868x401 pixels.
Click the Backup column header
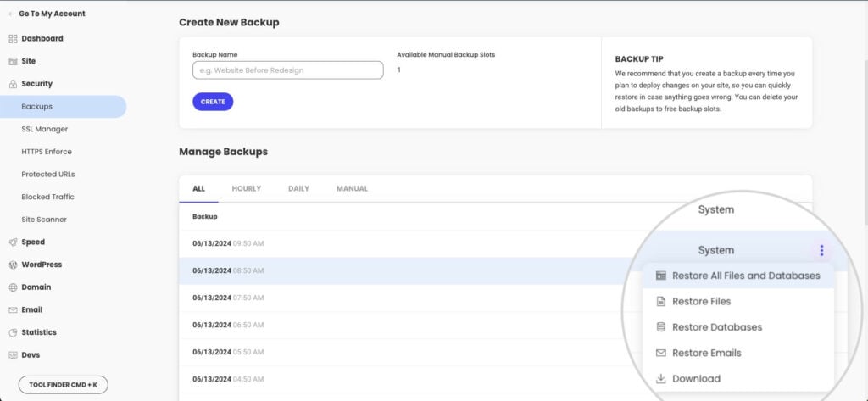[x=205, y=217]
